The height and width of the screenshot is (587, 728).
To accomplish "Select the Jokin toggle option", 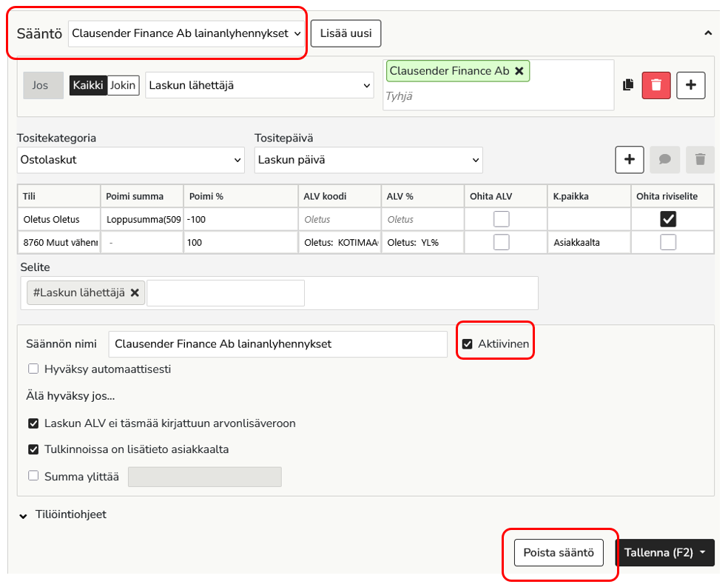I will coord(123,85).
